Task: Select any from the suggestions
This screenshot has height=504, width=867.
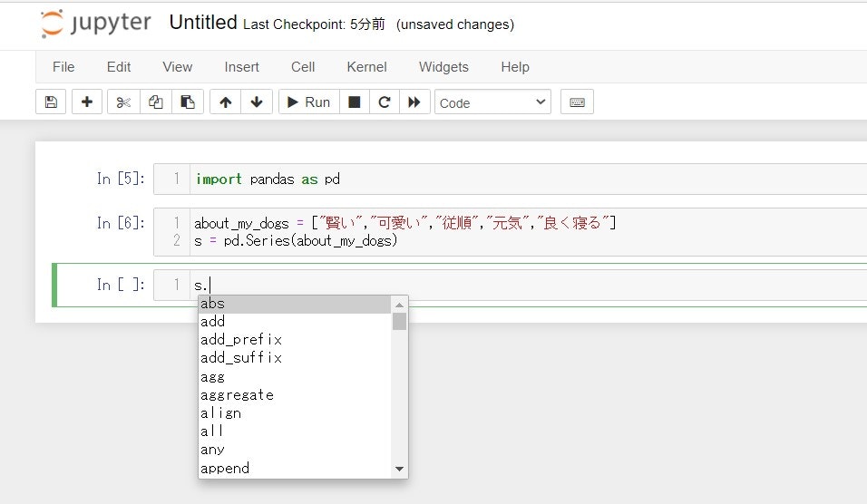Action: point(295,450)
